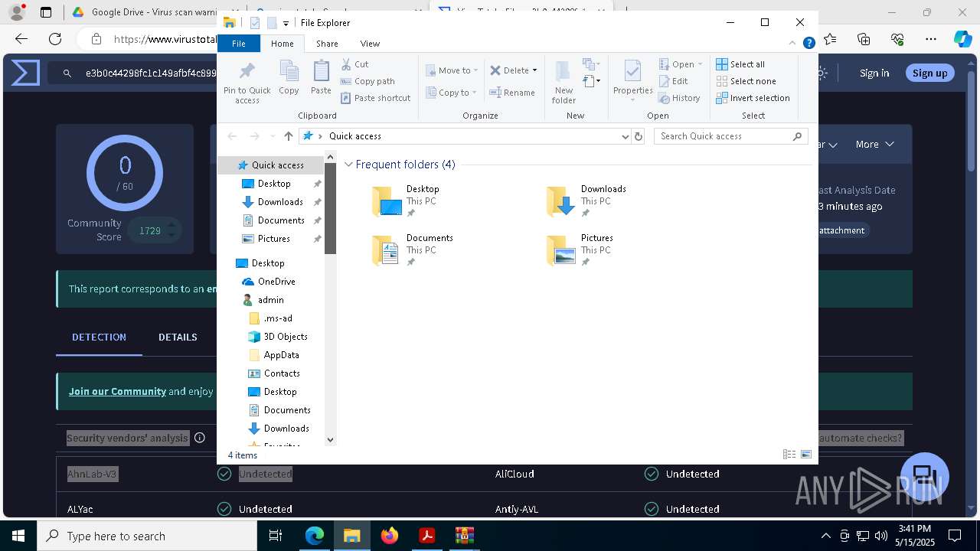Click History in the Open group
The height and width of the screenshot is (551, 980).
click(x=679, y=98)
